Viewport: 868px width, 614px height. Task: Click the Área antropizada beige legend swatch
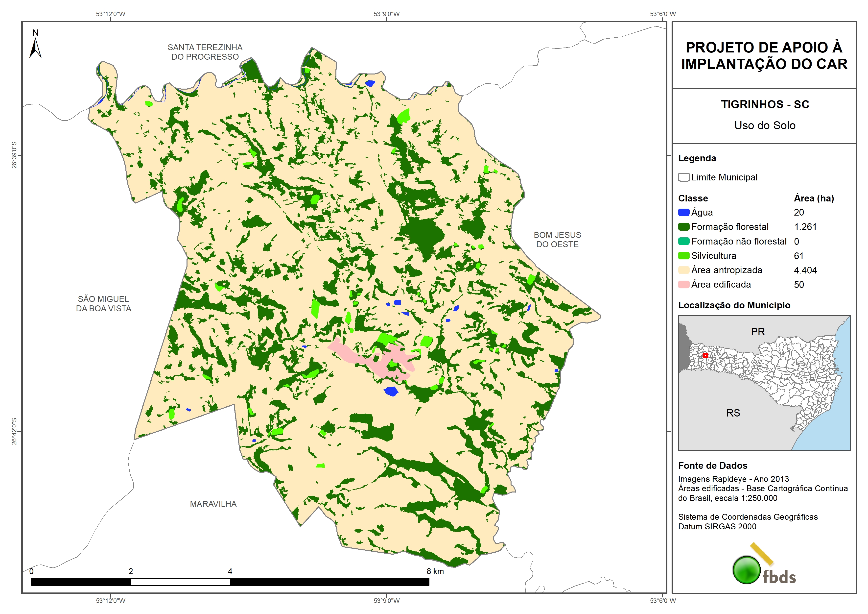683,270
